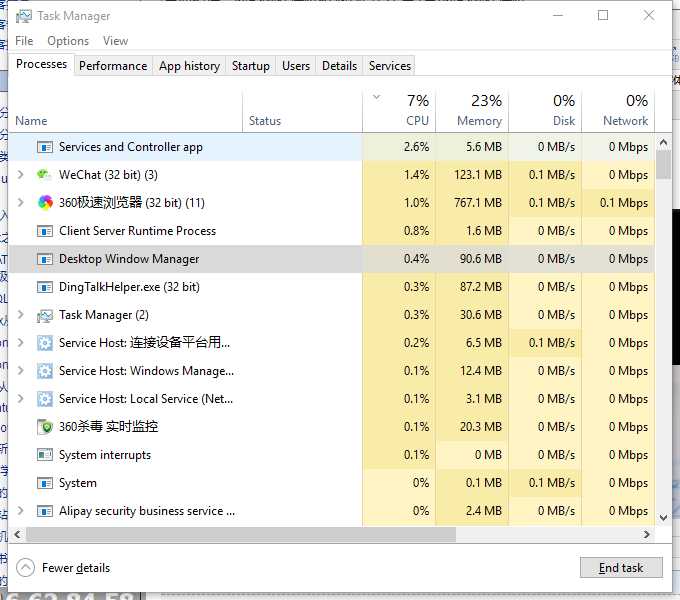The image size is (680, 600).
Task: Switch to the Services tab
Action: [x=390, y=66]
